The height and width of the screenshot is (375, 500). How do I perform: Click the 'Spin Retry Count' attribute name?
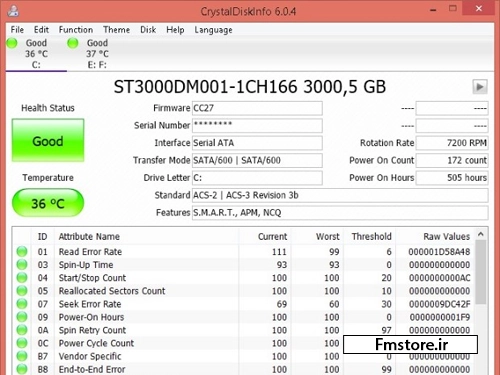click(x=92, y=330)
